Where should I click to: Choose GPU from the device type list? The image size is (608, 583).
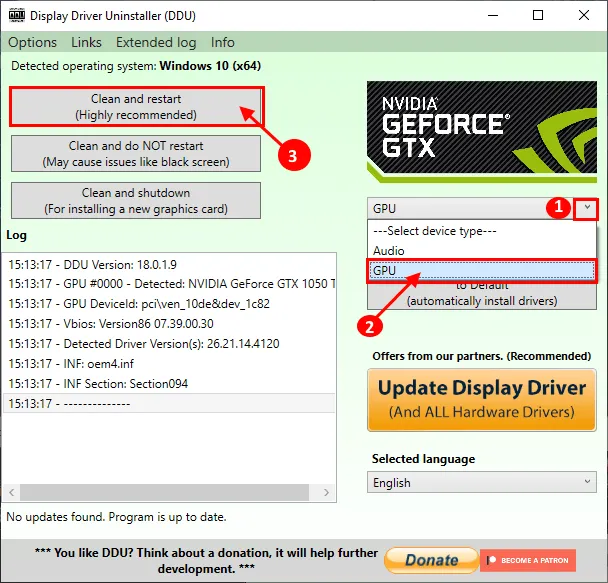pos(481,270)
